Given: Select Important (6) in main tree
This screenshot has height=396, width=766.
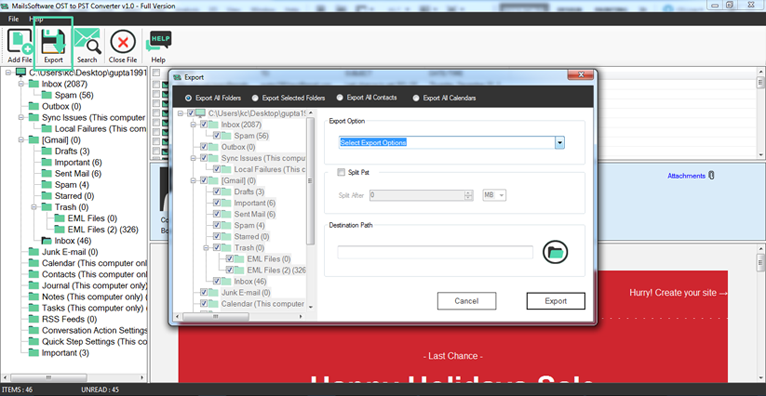Looking at the screenshot, I should pos(78,163).
